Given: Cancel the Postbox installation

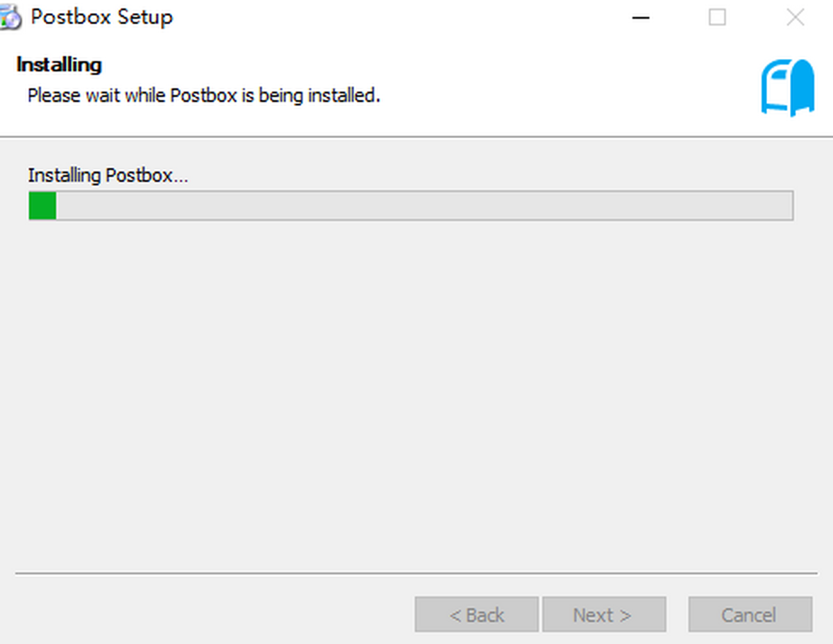Looking at the screenshot, I should tap(750, 614).
